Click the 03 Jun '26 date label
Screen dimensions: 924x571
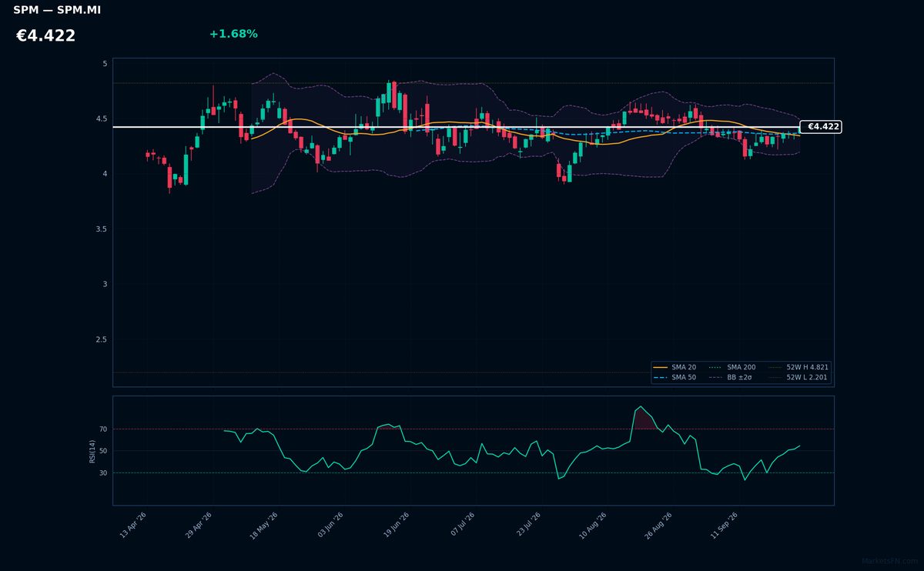(330, 525)
